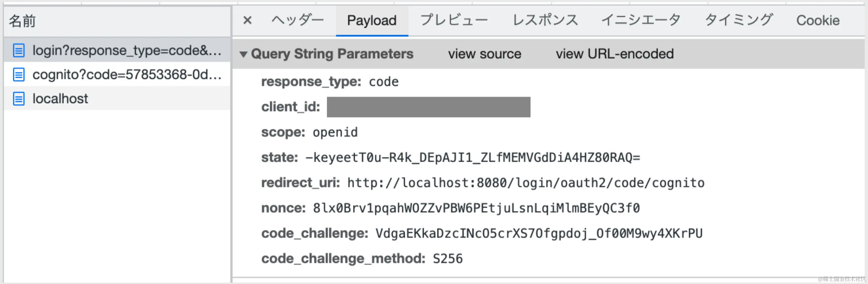Screen dimensions: 868x284
Task: Open the ヘッダー tab
Action: (297, 20)
